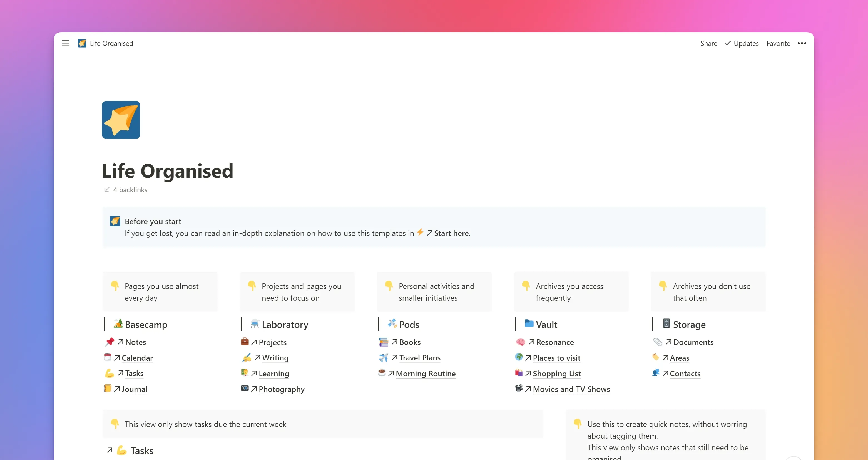Open the Photography page link
868x460 pixels.
282,389
